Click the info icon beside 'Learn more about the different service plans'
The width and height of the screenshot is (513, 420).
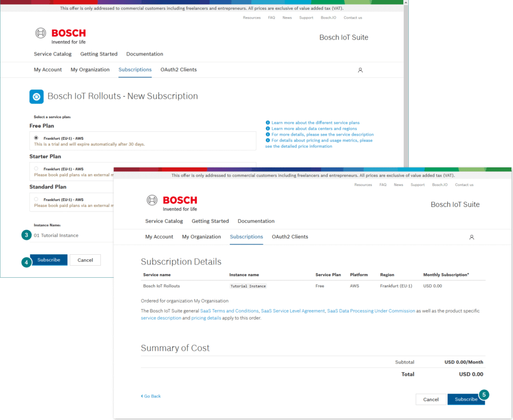[267, 123]
